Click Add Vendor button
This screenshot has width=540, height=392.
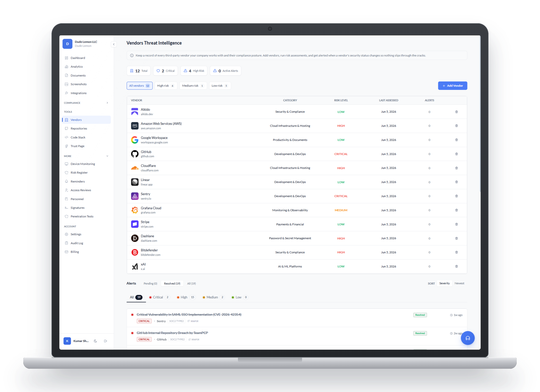(x=452, y=86)
